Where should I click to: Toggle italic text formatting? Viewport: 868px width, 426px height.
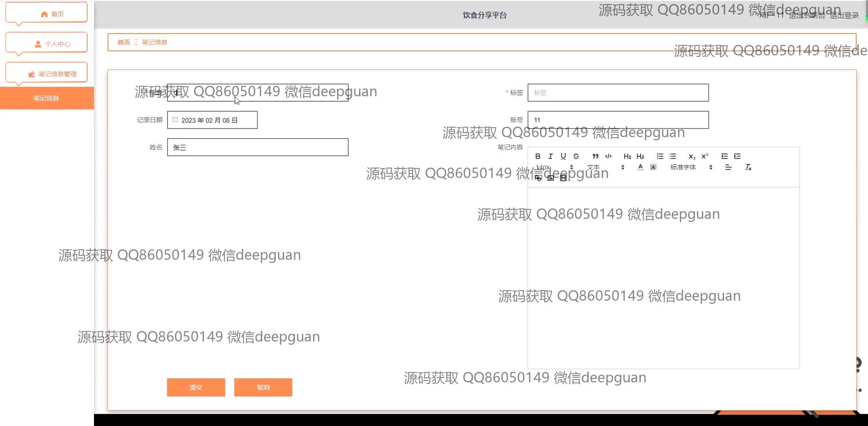(x=550, y=156)
